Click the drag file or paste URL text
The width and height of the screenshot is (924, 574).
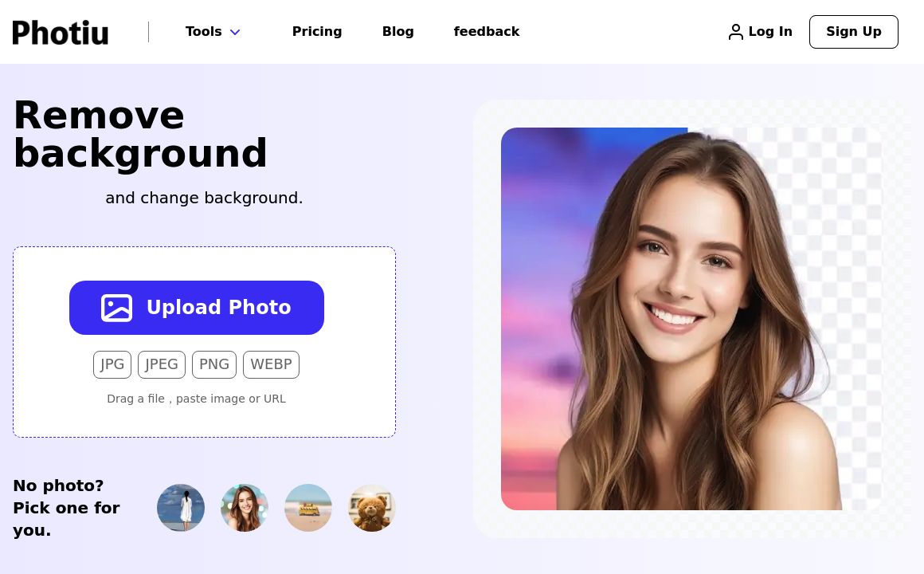[x=196, y=399]
